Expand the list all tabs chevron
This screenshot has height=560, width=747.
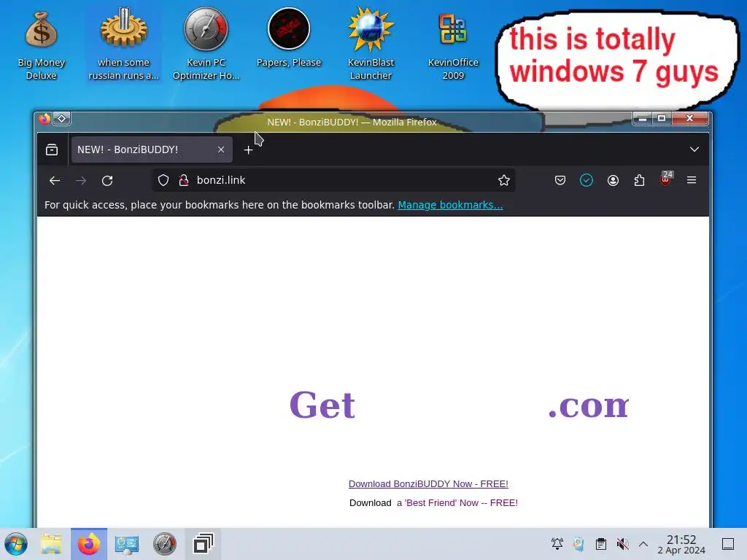(694, 149)
